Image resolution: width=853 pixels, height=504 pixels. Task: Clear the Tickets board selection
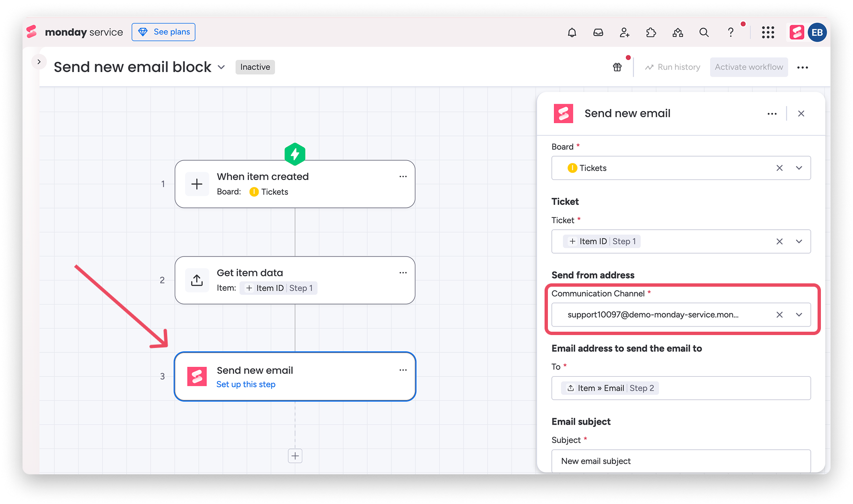(x=780, y=168)
